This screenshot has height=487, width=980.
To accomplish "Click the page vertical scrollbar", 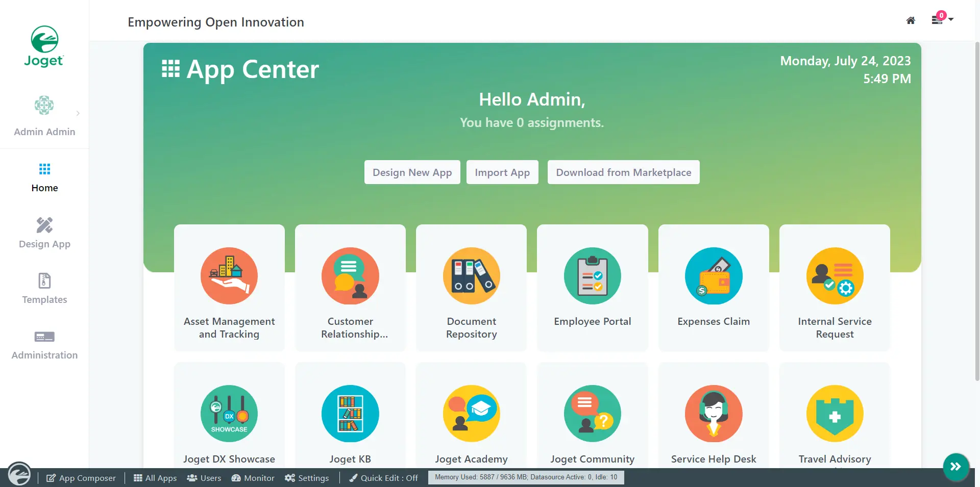I will [977, 211].
